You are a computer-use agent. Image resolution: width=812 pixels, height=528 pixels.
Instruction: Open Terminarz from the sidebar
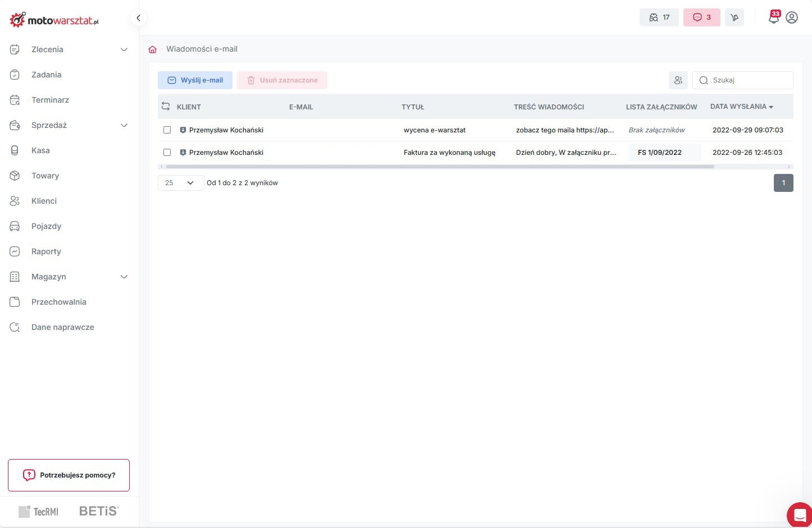[x=50, y=100]
